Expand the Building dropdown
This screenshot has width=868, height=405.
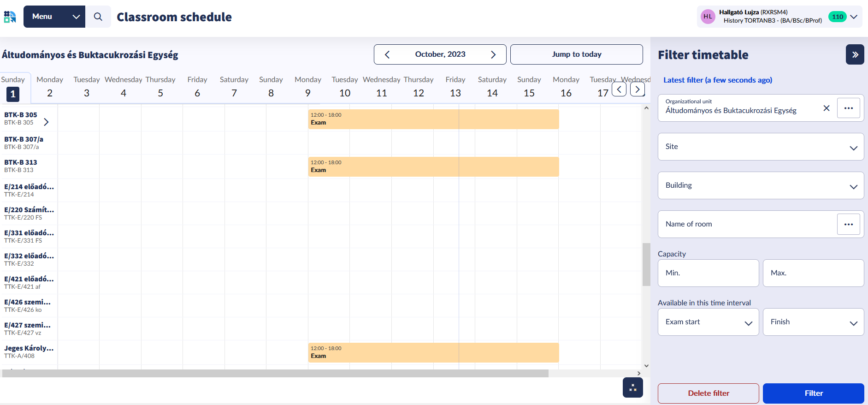(761, 185)
